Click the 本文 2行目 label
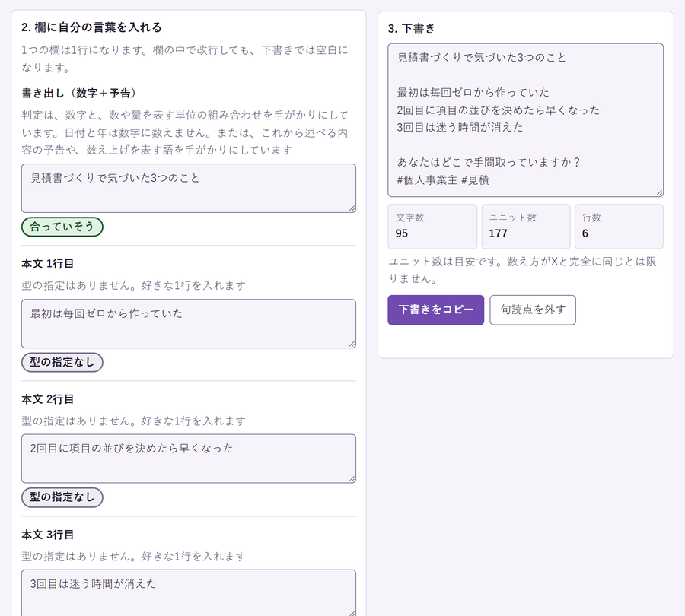 (48, 399)
